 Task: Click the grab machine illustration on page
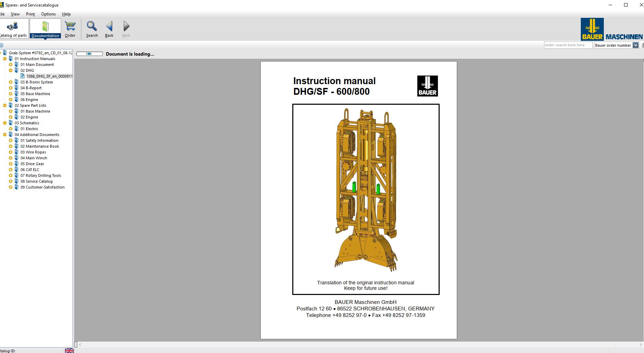pyautogui.click(x=365, y=190)
